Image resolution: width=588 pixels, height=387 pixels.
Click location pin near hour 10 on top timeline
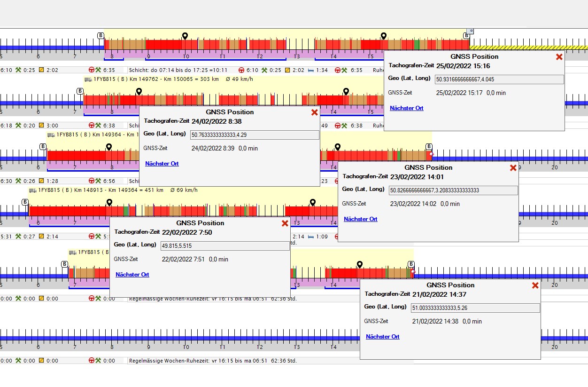[x=185, y=36]
